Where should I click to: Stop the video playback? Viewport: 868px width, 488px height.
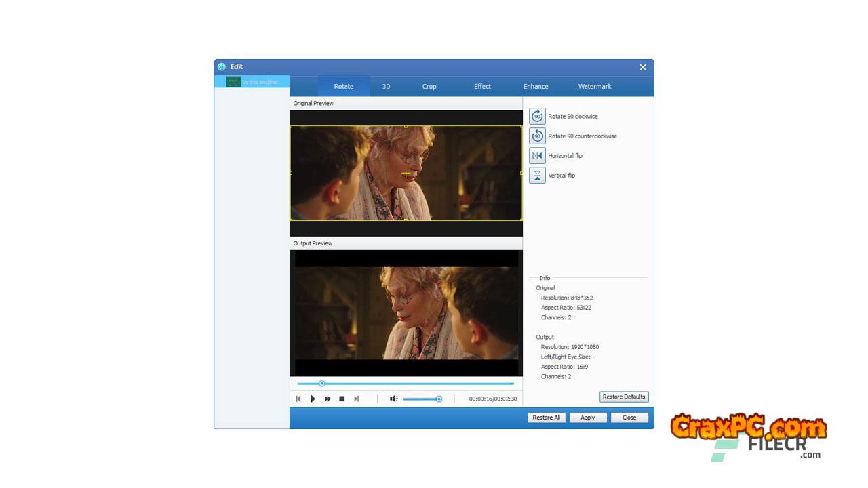(342, 399)
